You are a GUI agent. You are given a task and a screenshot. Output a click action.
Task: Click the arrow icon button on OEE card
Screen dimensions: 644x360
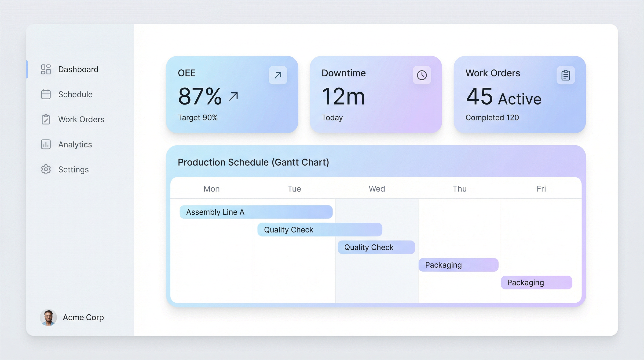278,75
